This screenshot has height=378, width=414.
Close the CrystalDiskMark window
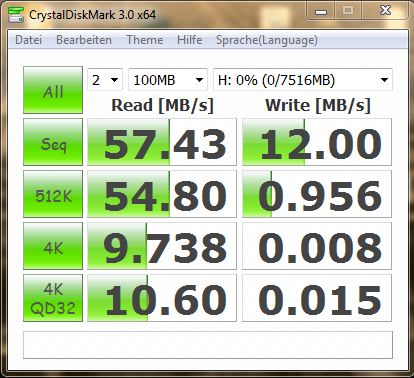[386, 11]
